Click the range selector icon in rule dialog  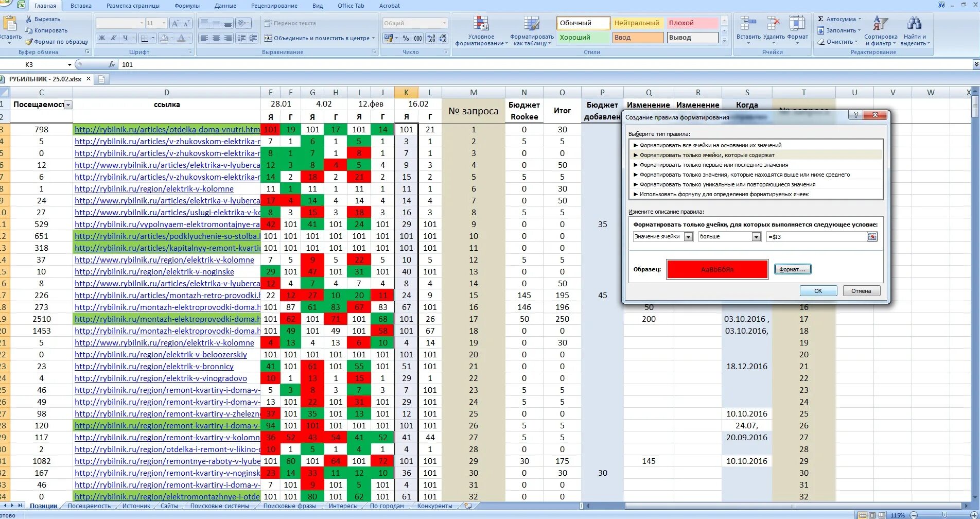click(872, 237)
